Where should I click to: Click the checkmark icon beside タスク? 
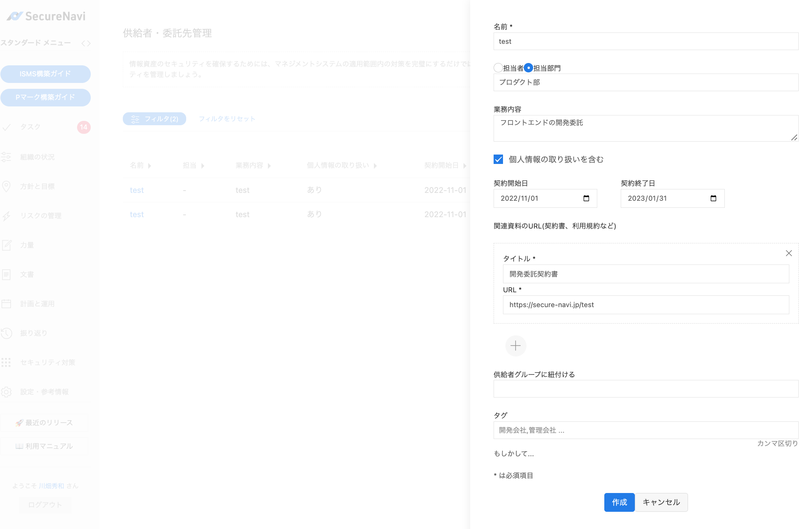pos(6,127)
